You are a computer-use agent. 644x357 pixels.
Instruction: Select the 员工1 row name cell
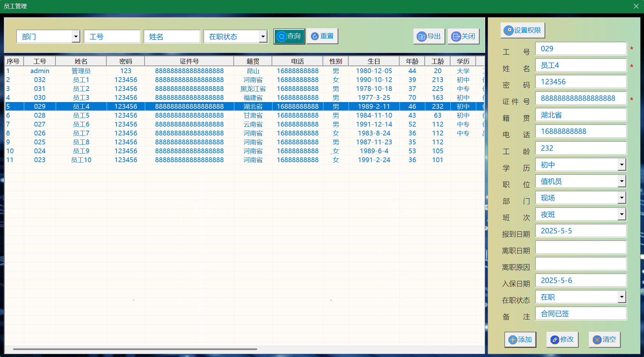pos(81,80)
